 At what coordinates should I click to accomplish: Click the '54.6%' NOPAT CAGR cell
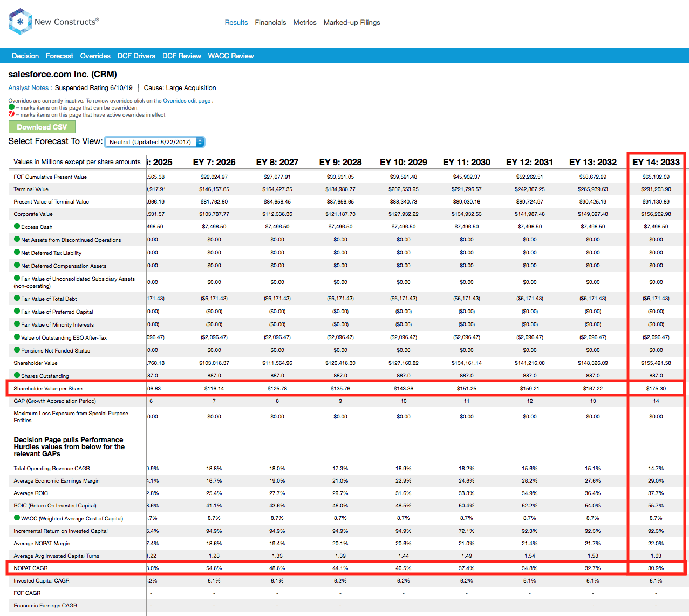[214, 568]
